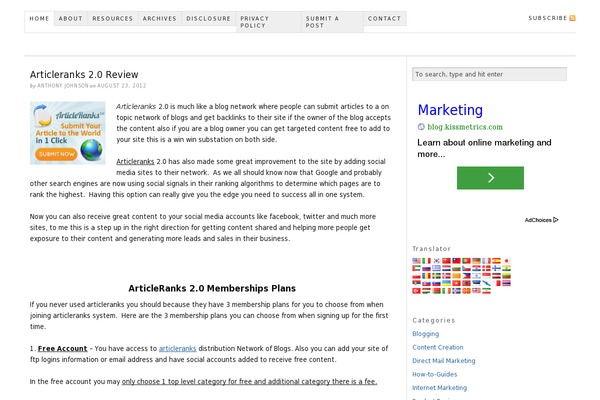Viewport: 600px width, 400px height.
Task: Open the Articleranks 2.0 Review title
Action: (84, 74)
